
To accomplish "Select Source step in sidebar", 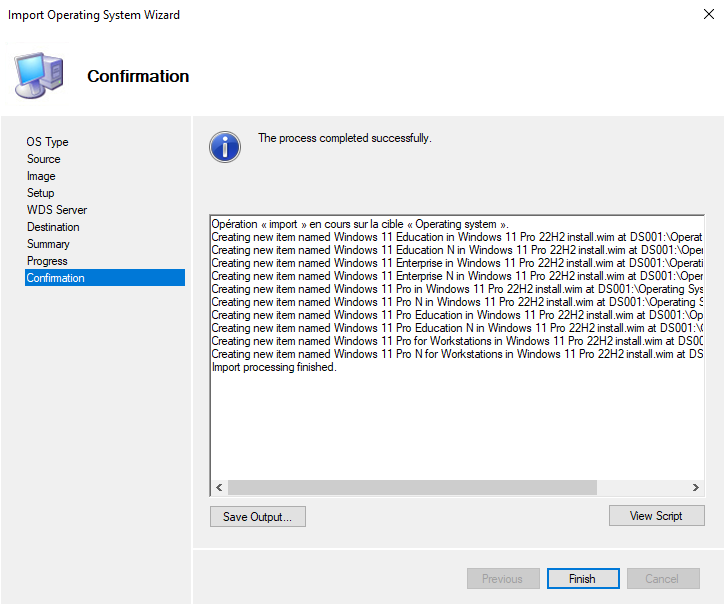I will pos(43,159).
